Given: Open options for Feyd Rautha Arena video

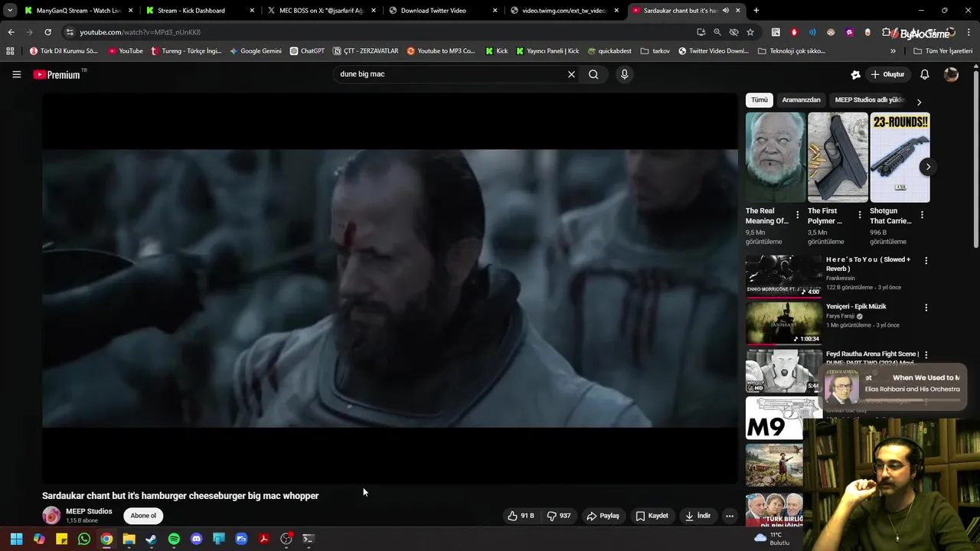Looking at the screenshot, I should (926, 355).
